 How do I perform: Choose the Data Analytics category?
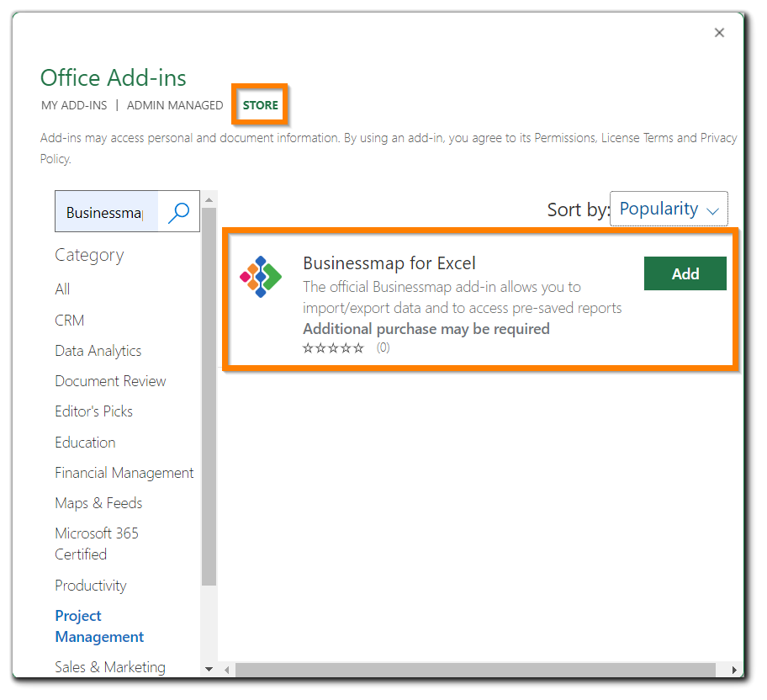click(98, 351)
